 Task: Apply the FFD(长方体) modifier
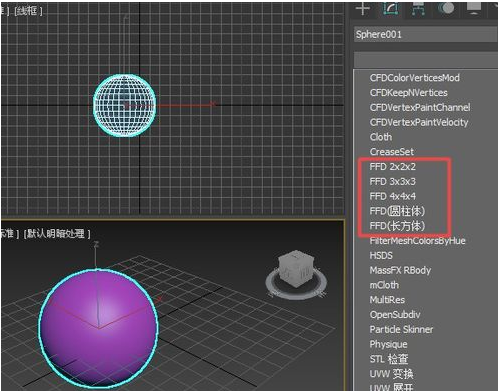pos(397,226)
